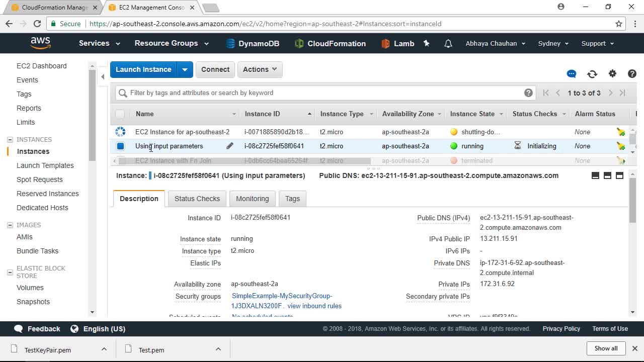Click the instance filter search field
This screenshot has height=362, width=644.
325,93
